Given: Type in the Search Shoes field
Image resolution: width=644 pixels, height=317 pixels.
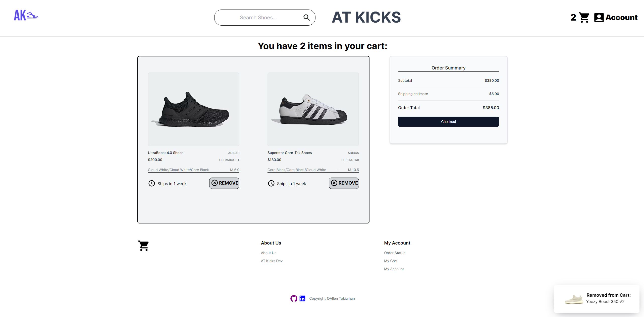Looking at the screenshot, I should pyautogui.click(x=258, y=18).
